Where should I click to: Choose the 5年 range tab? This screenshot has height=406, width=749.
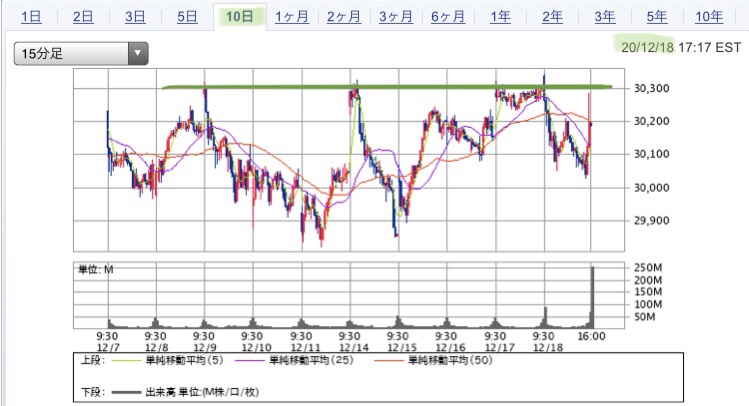tap(657, 17)
